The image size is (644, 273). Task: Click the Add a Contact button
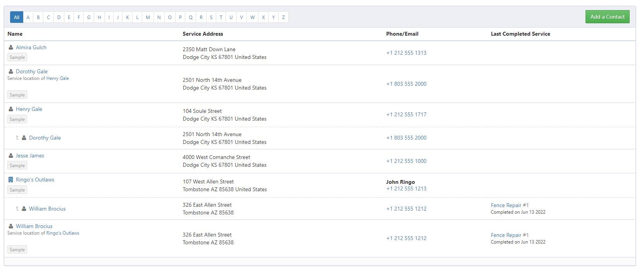click(607, 17)
